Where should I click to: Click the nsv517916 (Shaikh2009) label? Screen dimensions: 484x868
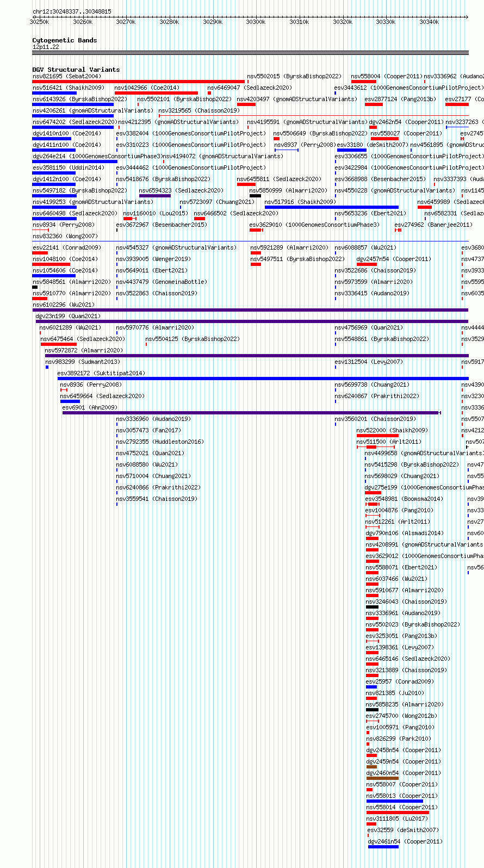[301, 202]
